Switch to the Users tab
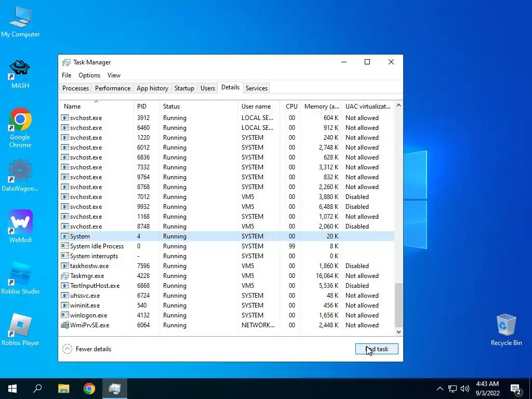Screen dimensions: 532x399 click(208, 88)
